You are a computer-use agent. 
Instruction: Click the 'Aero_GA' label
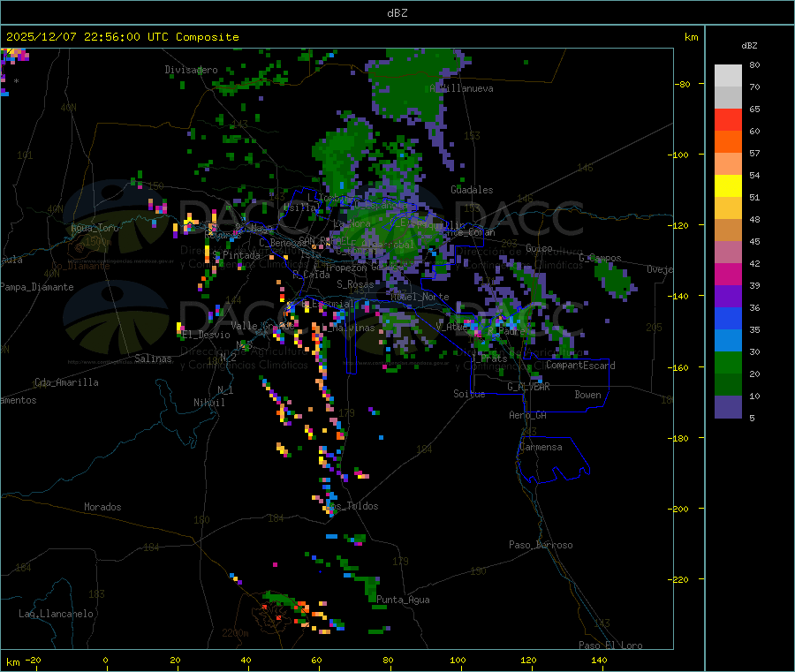tap(528, 415)
